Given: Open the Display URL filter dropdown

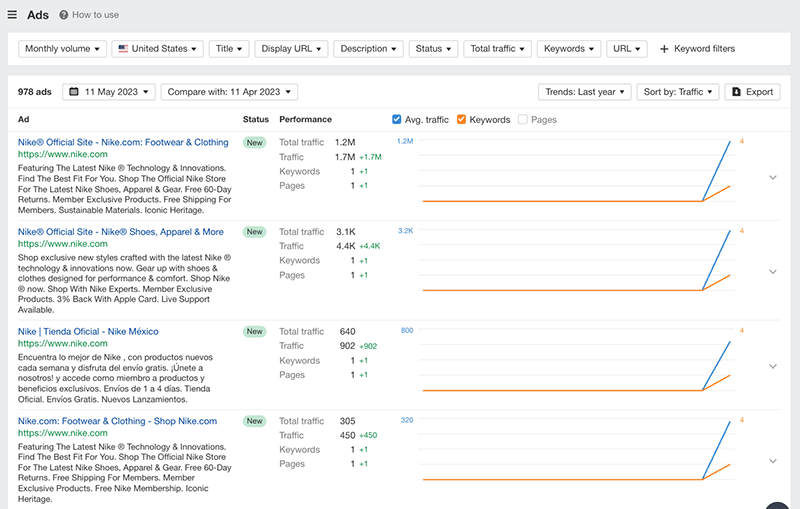Looking at the screenshot, I should pos(291,49).
